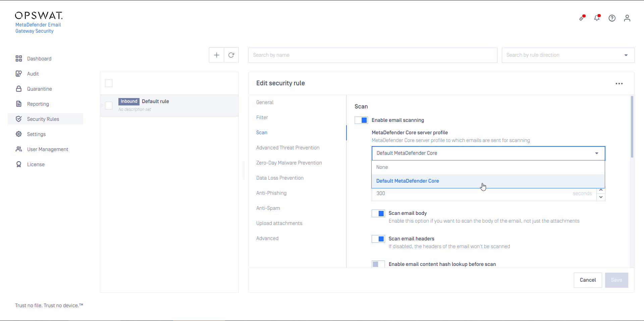Viewport: 644px width, 321px height.
Task: Open the notifications bell icon
Action: (597, 18)
